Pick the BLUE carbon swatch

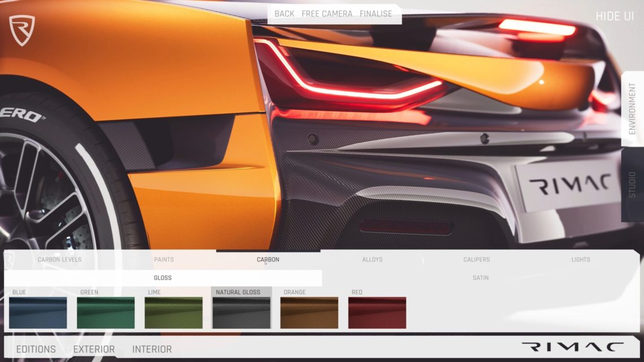(38, 313)
